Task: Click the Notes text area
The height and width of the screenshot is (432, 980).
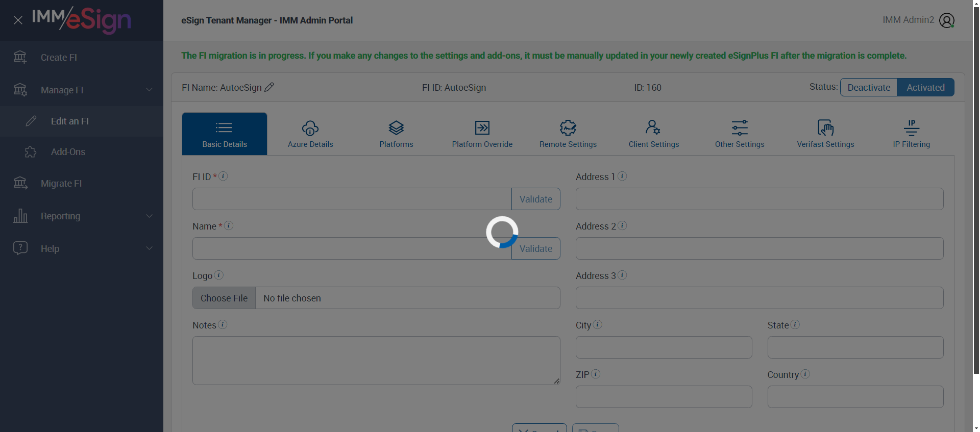Action: coord(376,361)
